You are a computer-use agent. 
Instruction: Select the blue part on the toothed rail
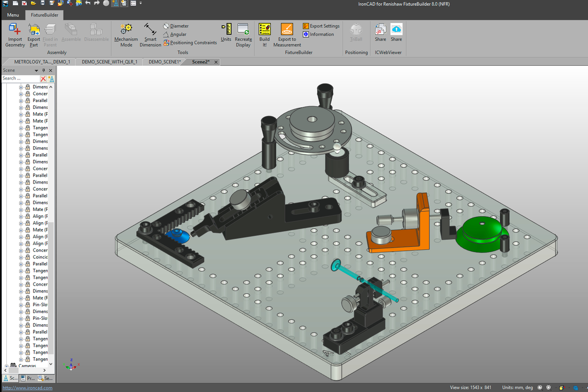[177, 236]
